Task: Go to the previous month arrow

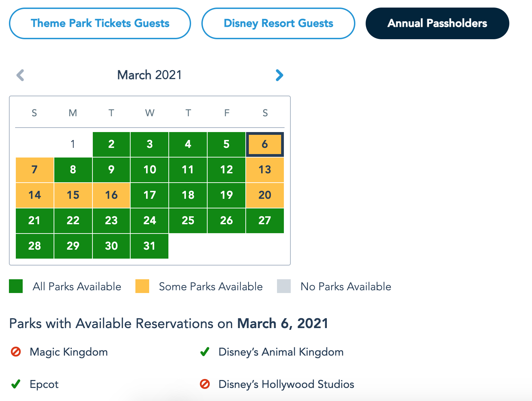Action: click(21, 75)
